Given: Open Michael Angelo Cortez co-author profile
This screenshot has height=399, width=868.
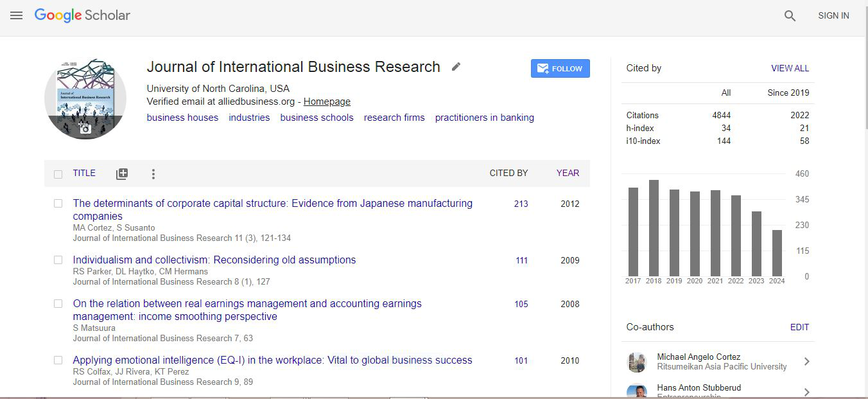Looking at the screenshot, I should coord(699,357).
